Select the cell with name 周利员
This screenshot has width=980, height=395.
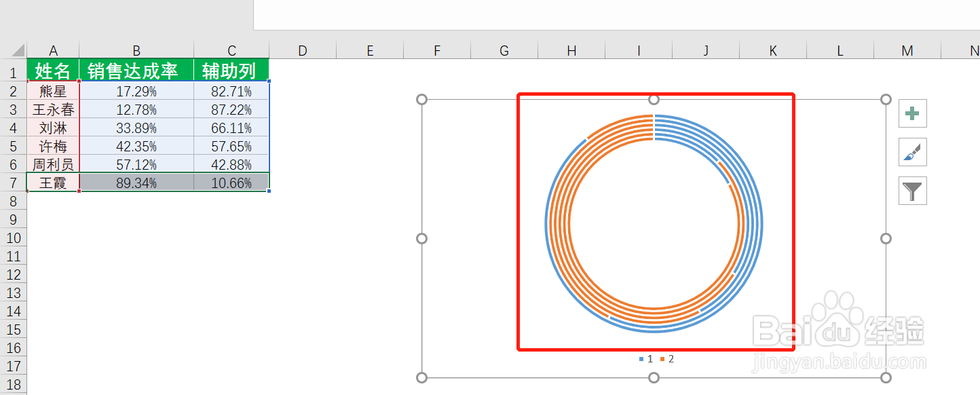(x=53, y=164)
